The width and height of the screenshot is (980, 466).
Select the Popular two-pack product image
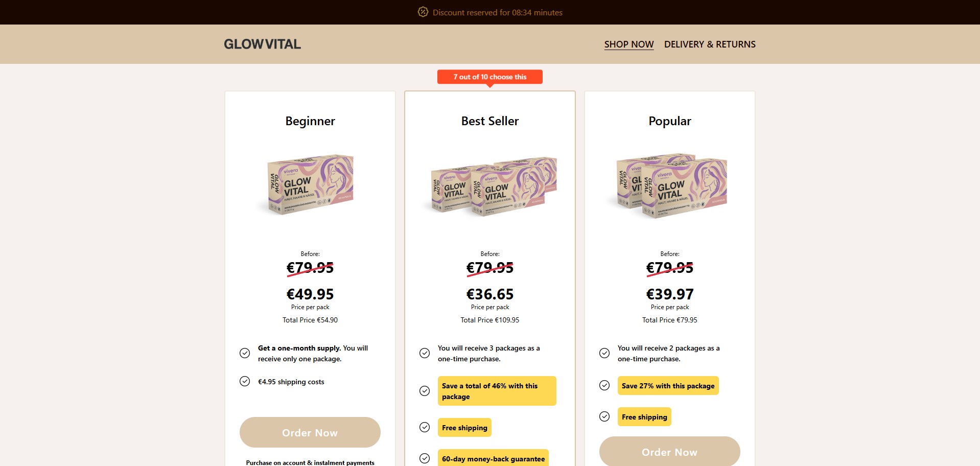coord(670,186)
